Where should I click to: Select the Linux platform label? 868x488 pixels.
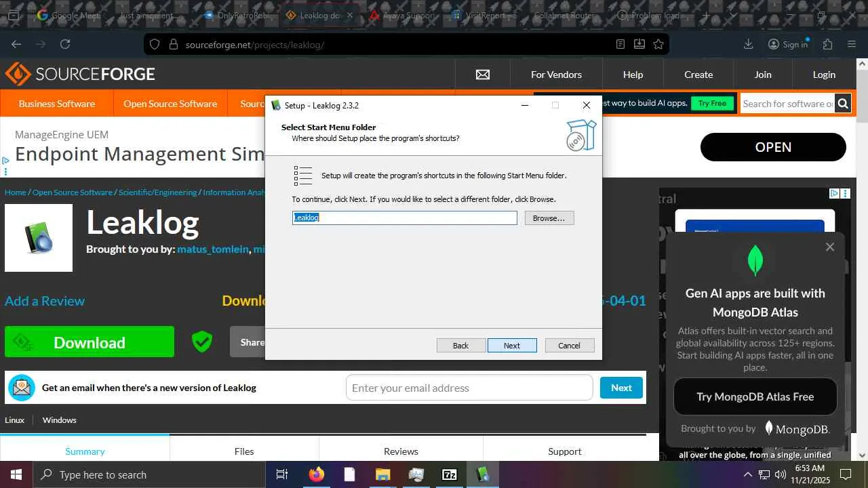click(14, 420)
